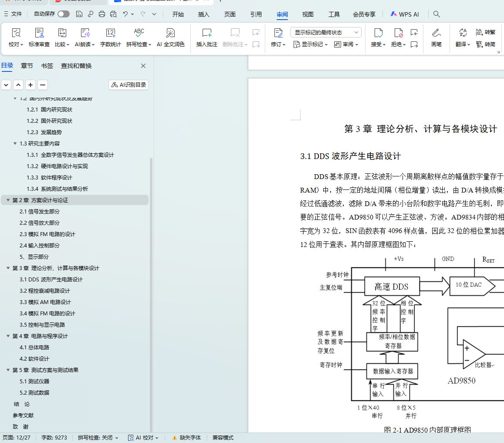This screenshot has width=504, height=443.
Task: Click the 修订 track changes icon
Action: tap(278, 34)
